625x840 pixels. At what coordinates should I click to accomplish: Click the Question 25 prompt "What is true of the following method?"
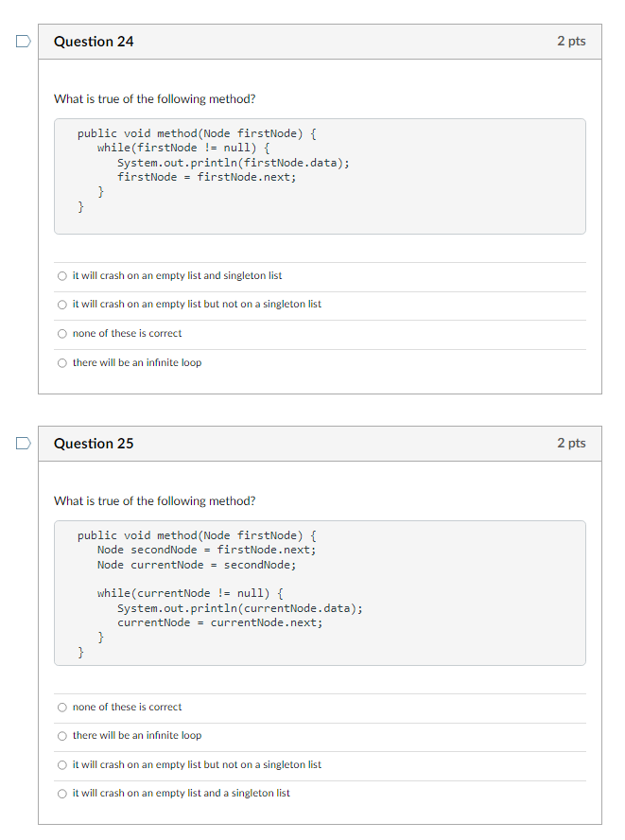tap(155, 501)
